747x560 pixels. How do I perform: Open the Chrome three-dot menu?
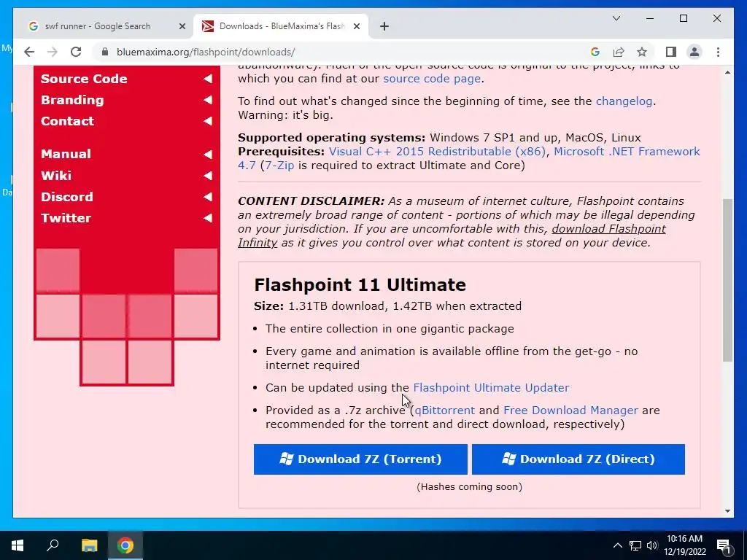(718, 52)
